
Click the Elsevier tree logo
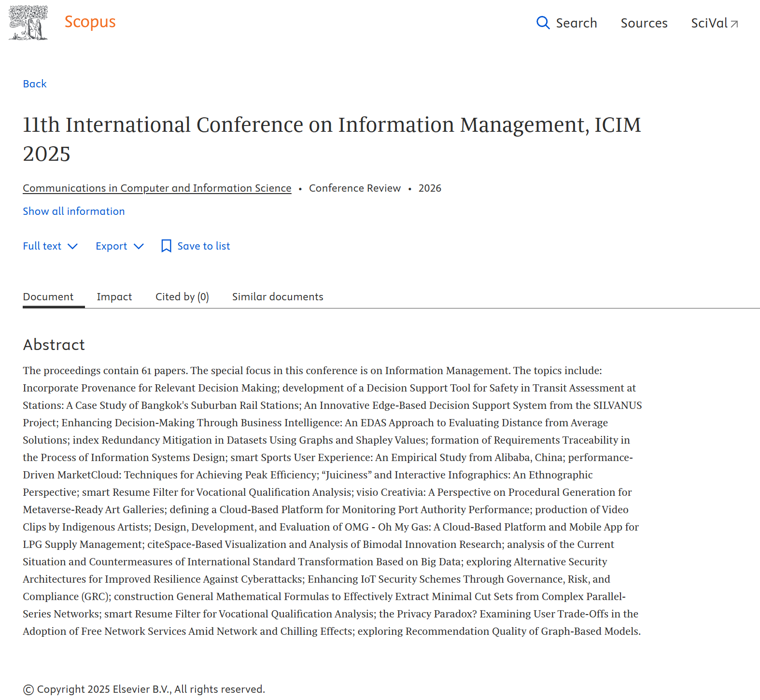click(x=28, y=23)
